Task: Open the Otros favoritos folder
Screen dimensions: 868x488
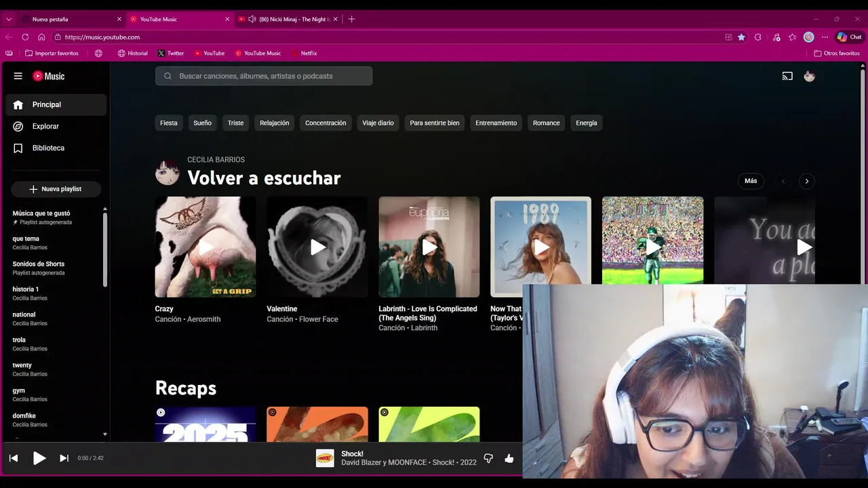Action: pyautogui.click(x=835, y=53)
